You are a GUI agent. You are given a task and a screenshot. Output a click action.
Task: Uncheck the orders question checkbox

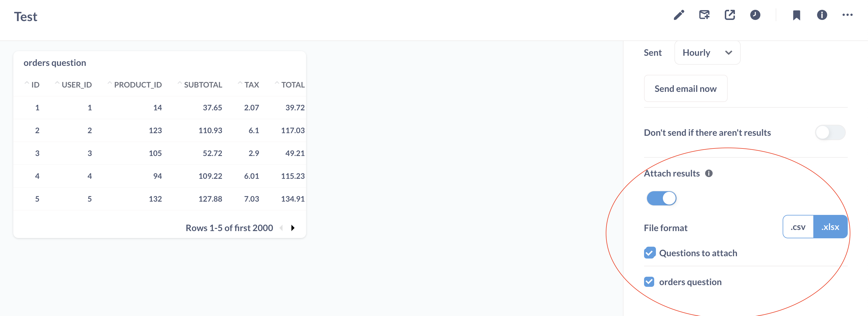pyautogui.click(x=650, y=282)
